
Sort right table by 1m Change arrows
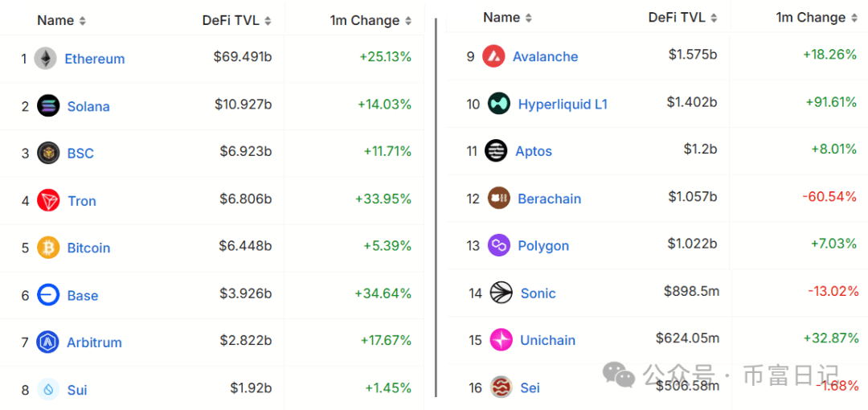click(x=854, y=18)
